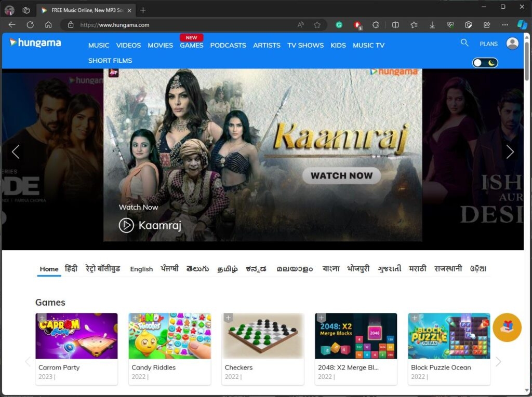
Task: Open SHORT FILMS menu
Action: click(x=110, y=61)
